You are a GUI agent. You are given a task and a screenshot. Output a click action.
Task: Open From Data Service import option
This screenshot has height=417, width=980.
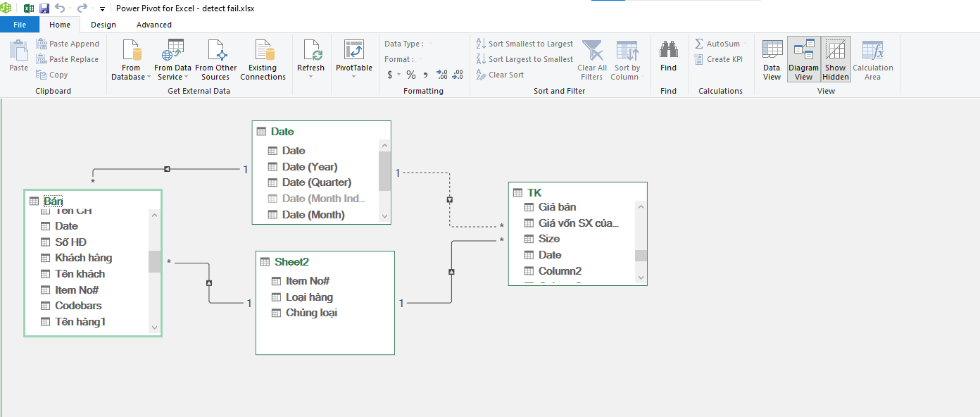click(x=172, y=52)
